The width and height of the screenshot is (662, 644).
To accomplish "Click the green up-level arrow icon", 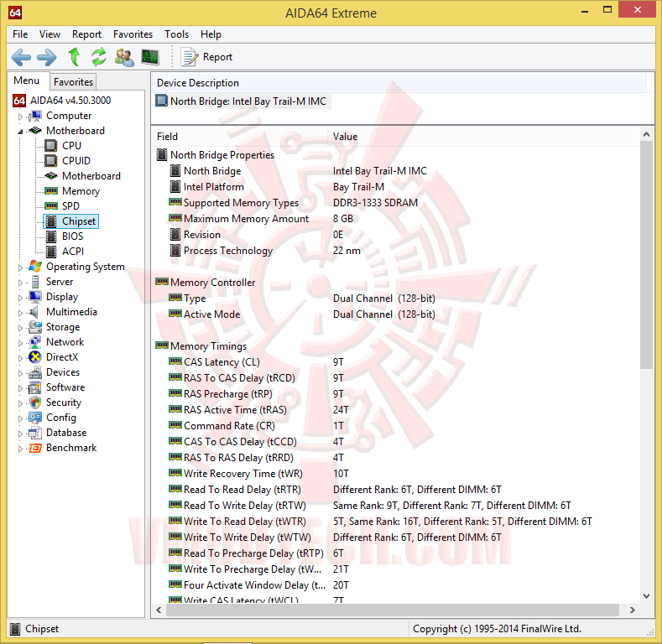I will (x=75, y=56).
